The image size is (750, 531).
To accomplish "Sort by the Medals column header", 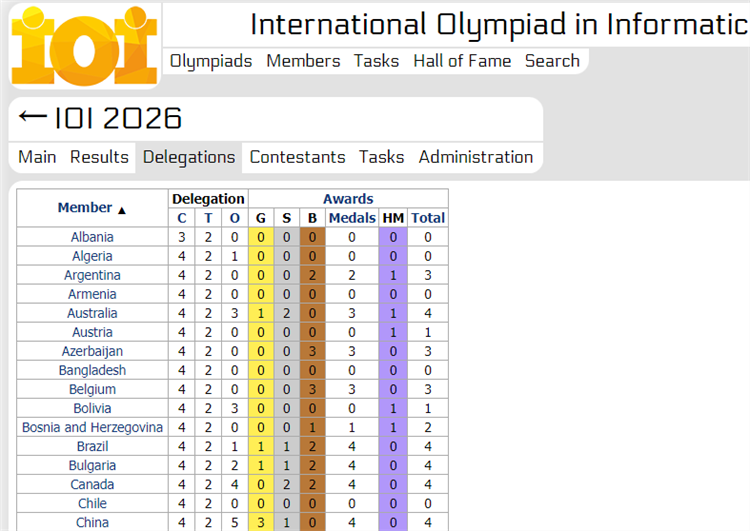I will coord(352,218).
